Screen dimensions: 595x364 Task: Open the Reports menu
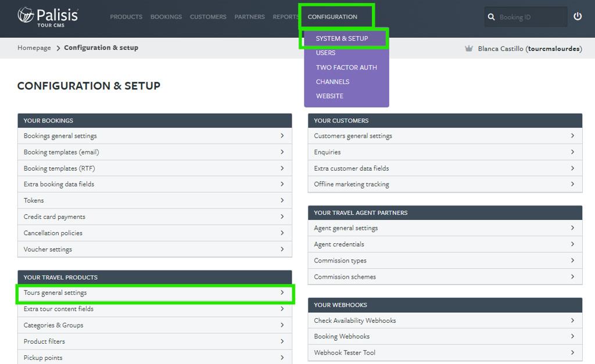coord(285,17)
